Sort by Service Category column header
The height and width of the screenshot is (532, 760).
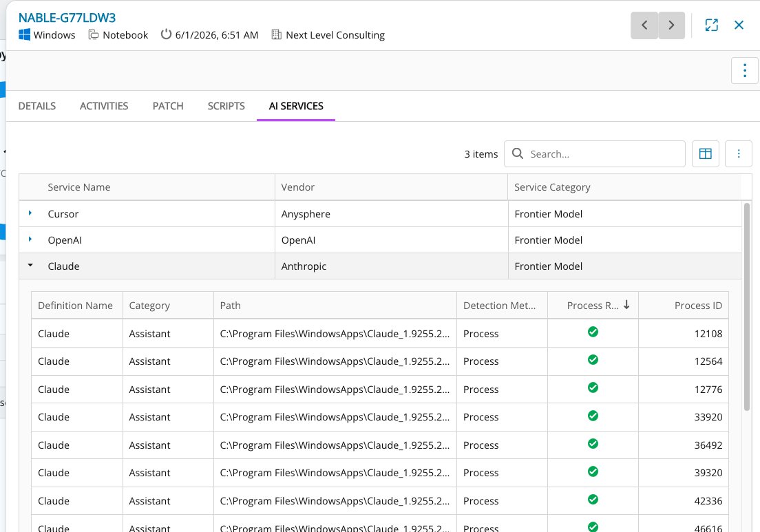pyautogui.click(x=552, y=187)
